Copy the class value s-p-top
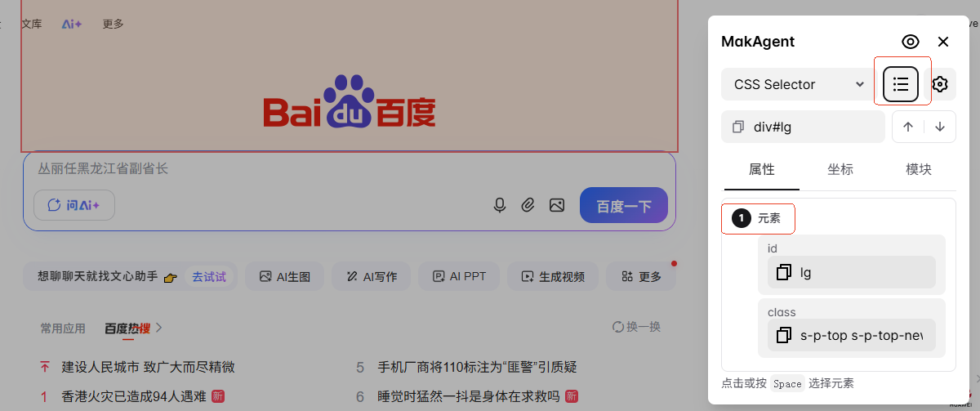Screen dimensions: 980x411 784,335
